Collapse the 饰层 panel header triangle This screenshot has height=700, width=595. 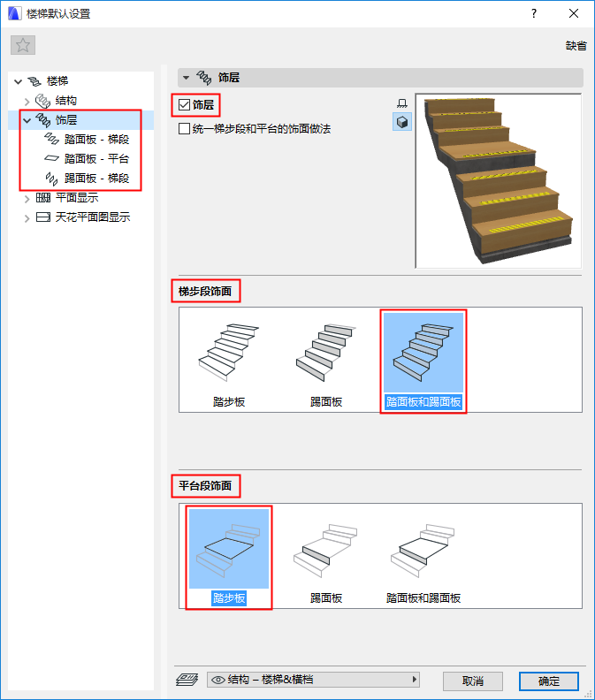[x=186, y=78]
